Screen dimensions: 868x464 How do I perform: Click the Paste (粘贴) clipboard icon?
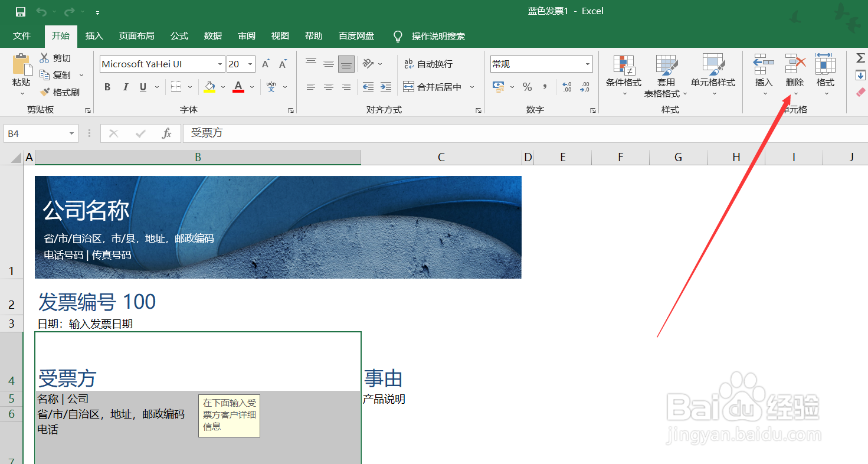tap(22, 65)
